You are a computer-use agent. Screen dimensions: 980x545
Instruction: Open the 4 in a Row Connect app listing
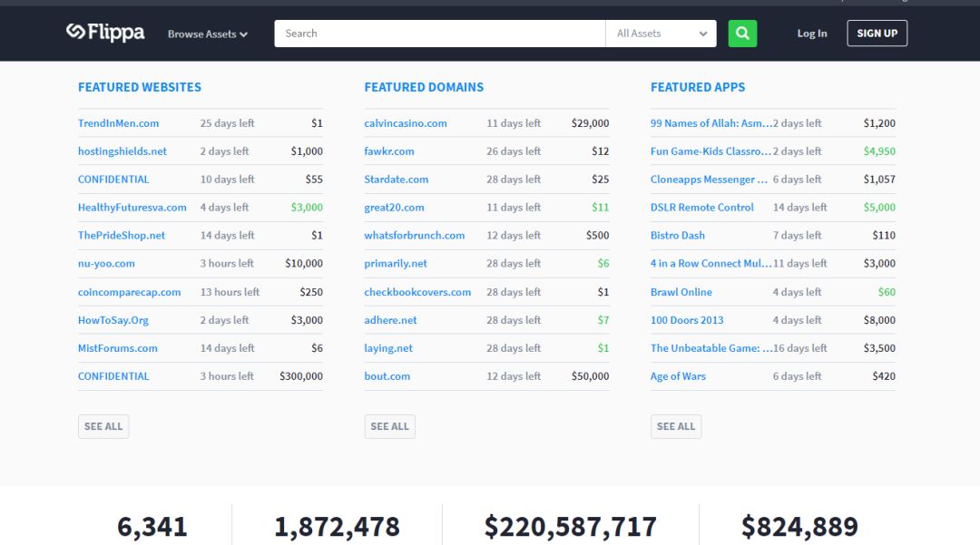pos(710,264)
